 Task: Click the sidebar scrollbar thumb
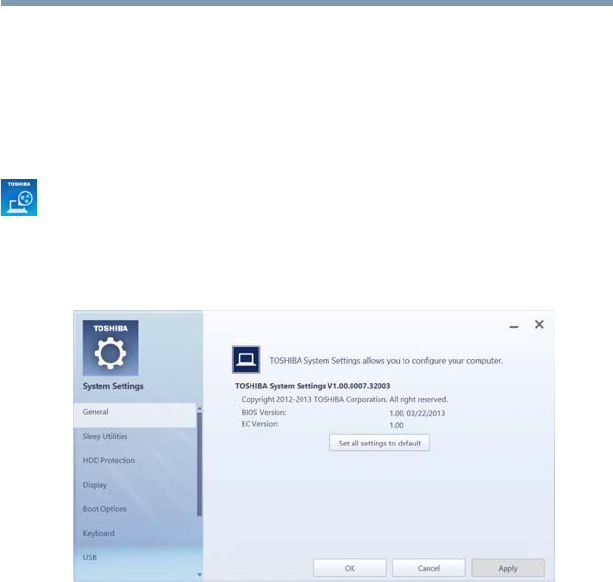pyautogui.click(x=199, y=464)
